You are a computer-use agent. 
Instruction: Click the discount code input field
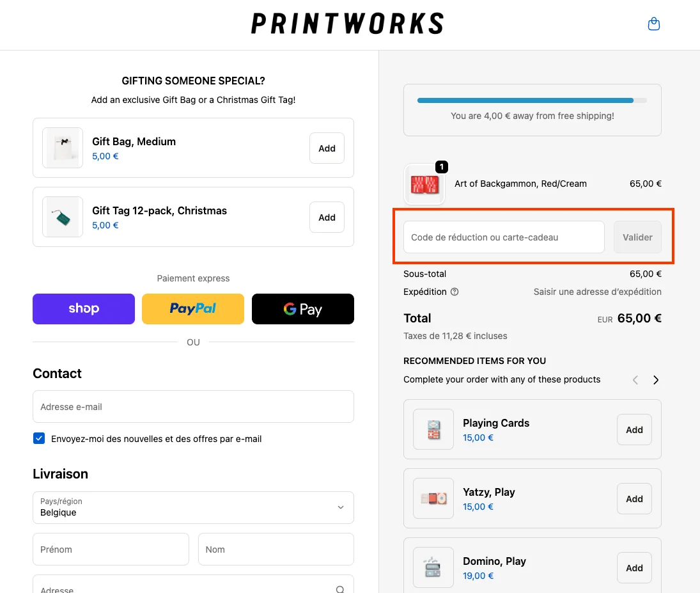pos(503,237)
